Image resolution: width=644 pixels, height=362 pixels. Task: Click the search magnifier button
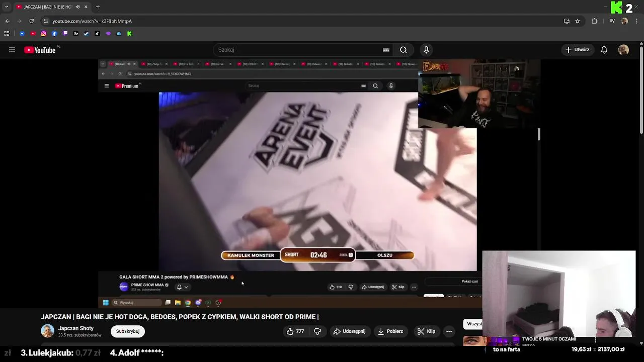click(404, 50)
